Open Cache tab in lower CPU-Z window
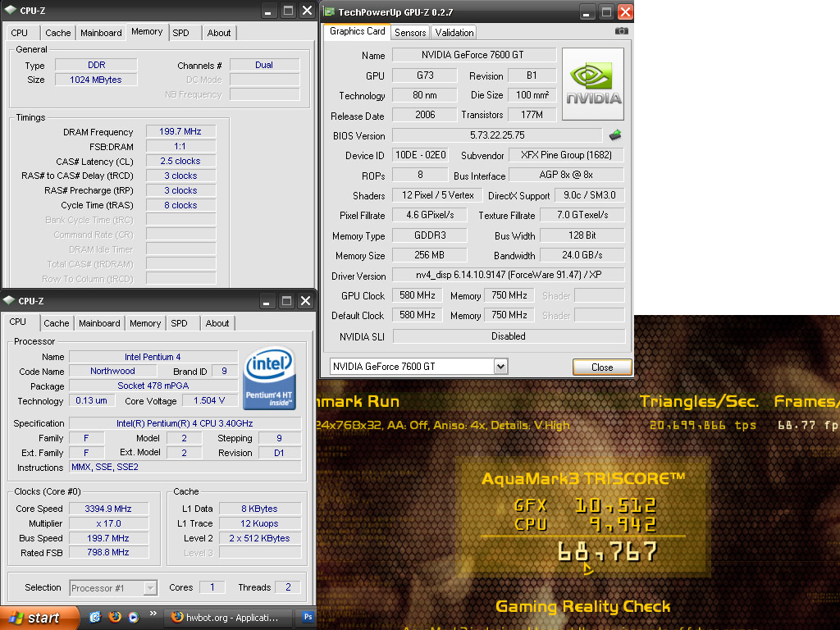 (x=57, y=323)
